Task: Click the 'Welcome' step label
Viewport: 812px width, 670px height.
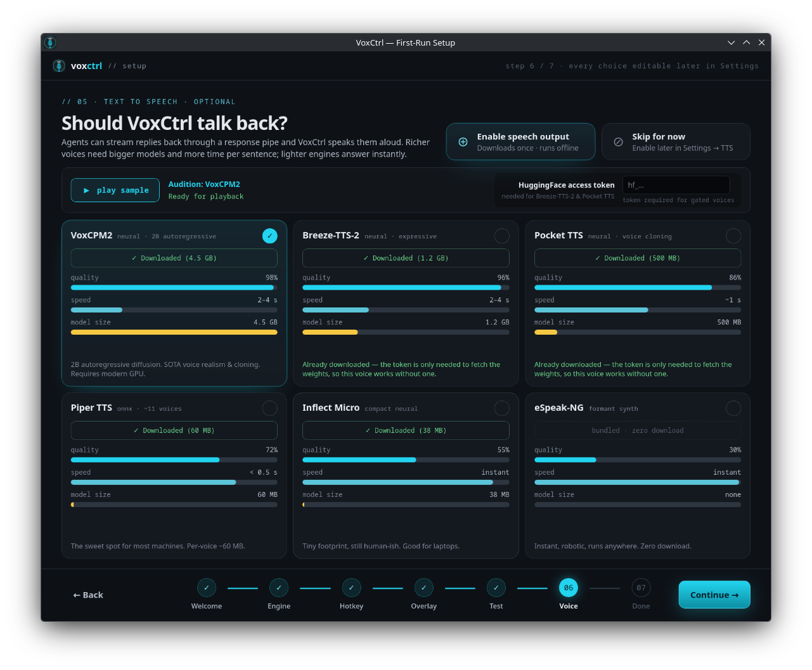Action: (x=207, y=606)
